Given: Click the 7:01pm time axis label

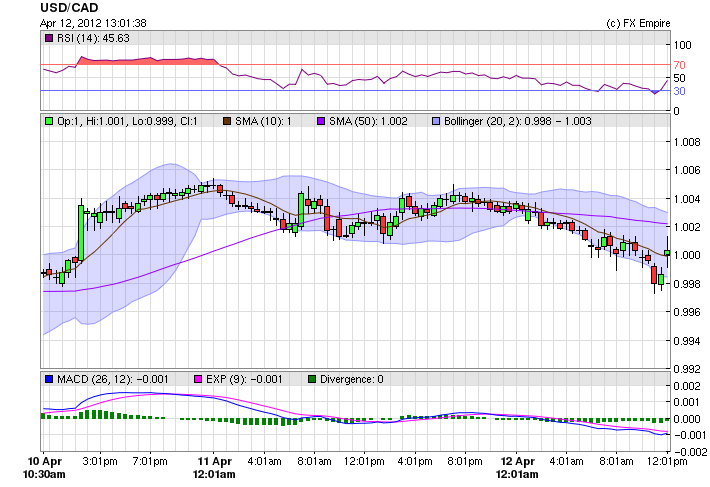Looking at the screenshot, I should pos(150,462).
